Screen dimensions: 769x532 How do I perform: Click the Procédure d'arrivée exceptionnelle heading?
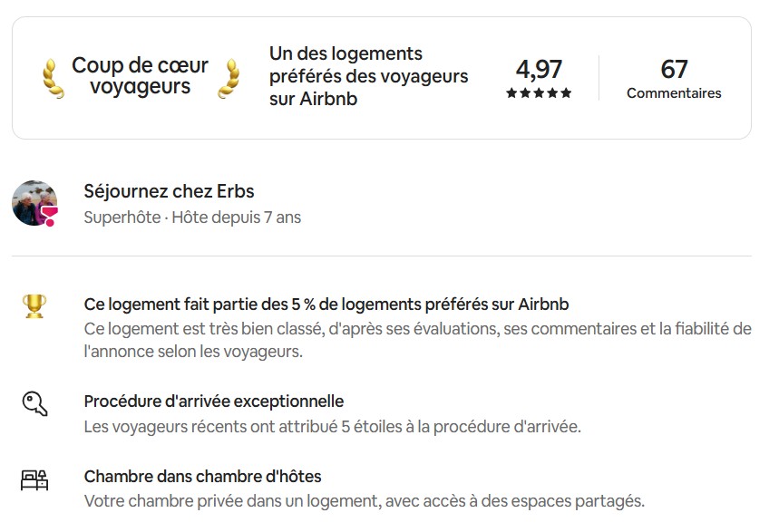(213, 401)
